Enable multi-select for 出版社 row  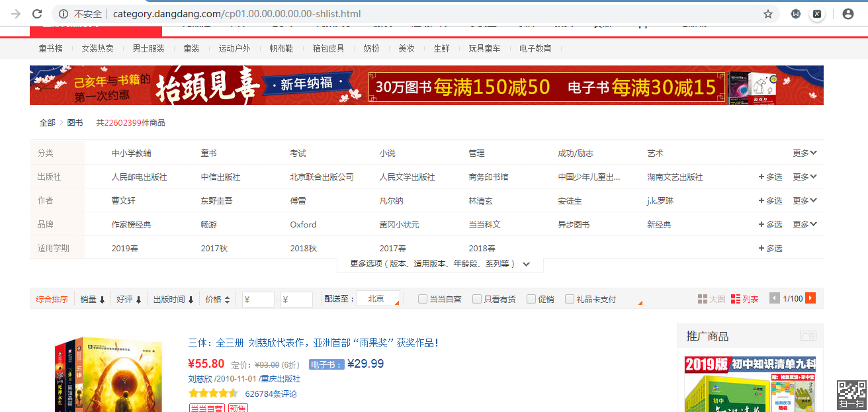tap(770, 177)
